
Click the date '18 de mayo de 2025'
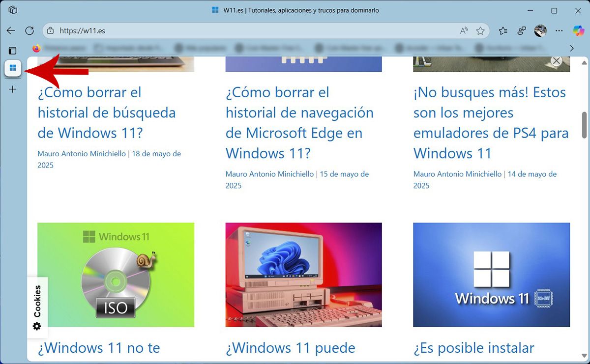click(109, 159)
